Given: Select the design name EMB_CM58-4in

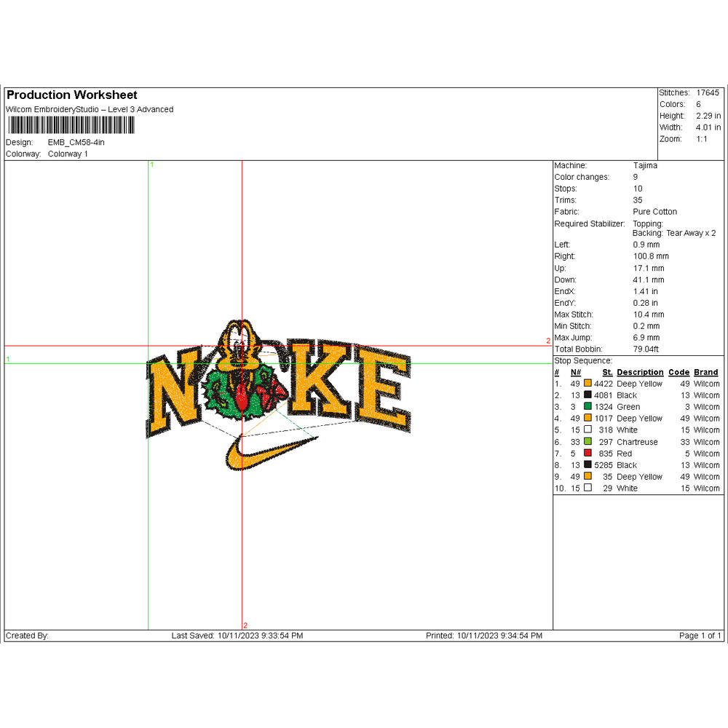Looking at the screenshot, I should pyautogui.click(x=75, y=142).
